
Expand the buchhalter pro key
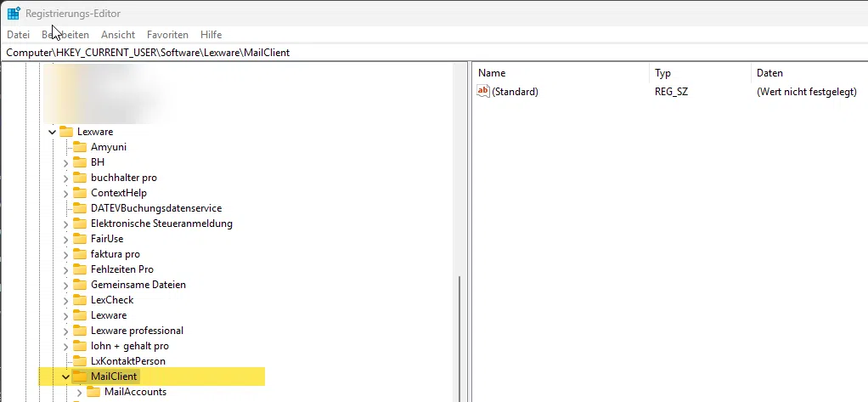pyautogui.click(x=66, y=178)
